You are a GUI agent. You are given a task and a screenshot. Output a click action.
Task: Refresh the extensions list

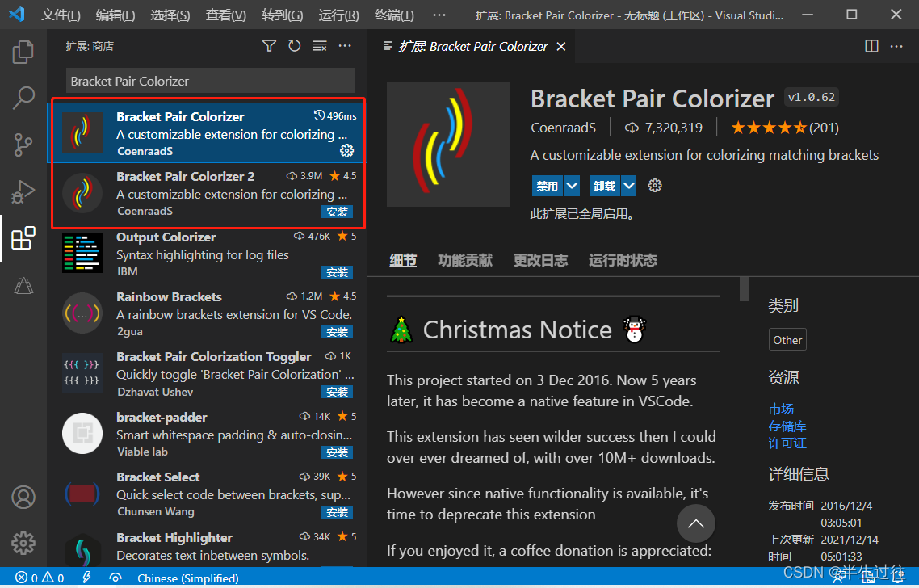(294, 46)
